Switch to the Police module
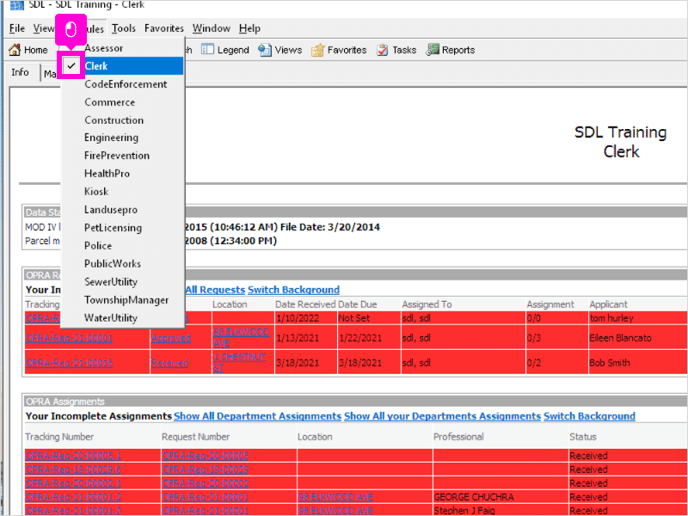This screenshot has height=516, width=688. [122, 246]
